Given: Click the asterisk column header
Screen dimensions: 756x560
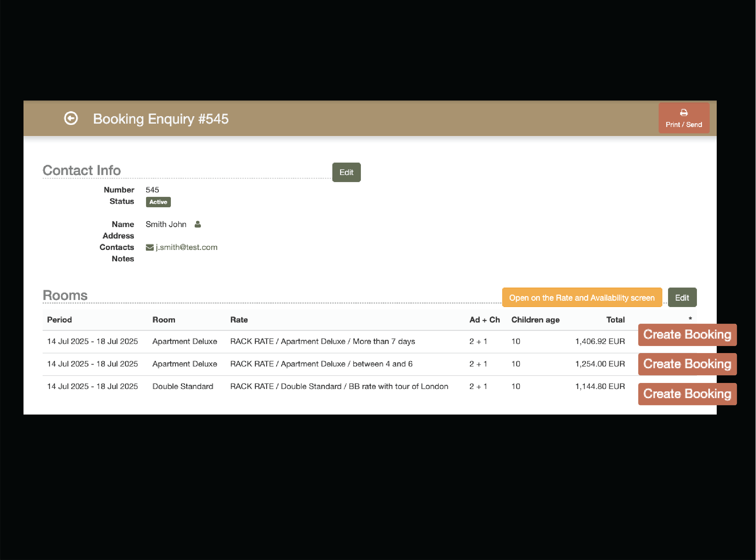Looking at the screenshot, I should click(x=690, y=319).
